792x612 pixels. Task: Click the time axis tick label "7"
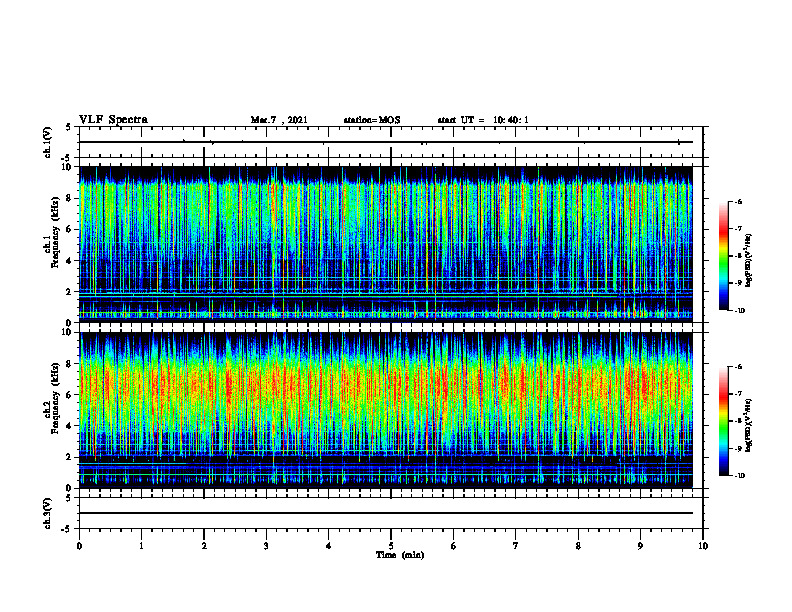(x=516, y=546)
